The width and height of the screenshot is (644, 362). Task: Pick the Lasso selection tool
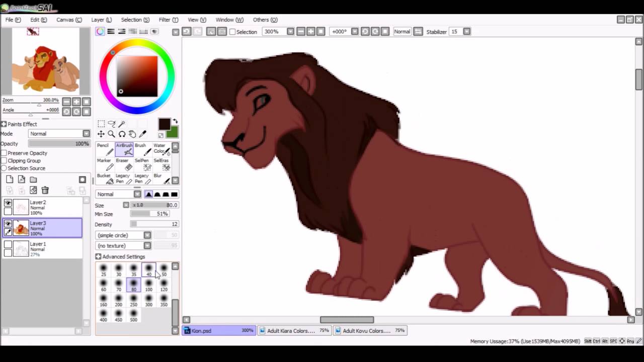111,124
